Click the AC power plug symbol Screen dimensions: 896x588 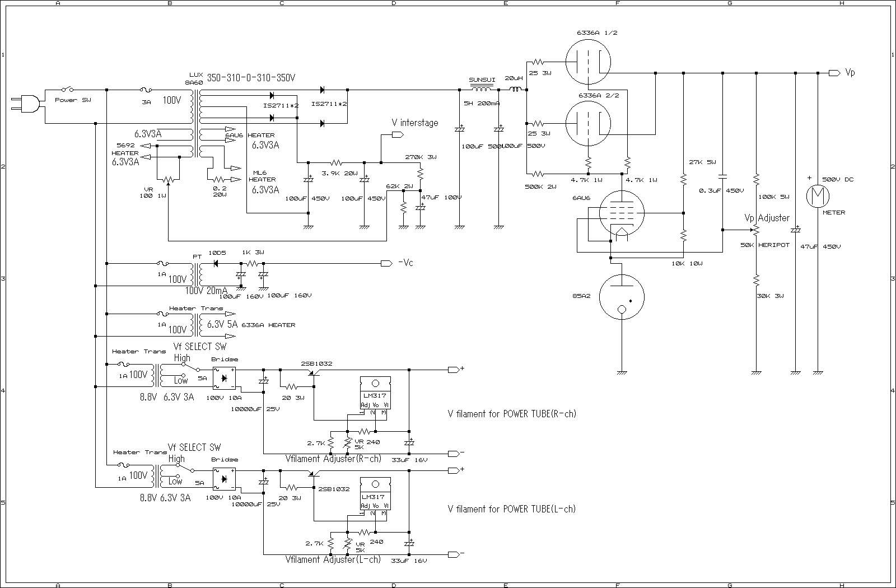point(28,104)
